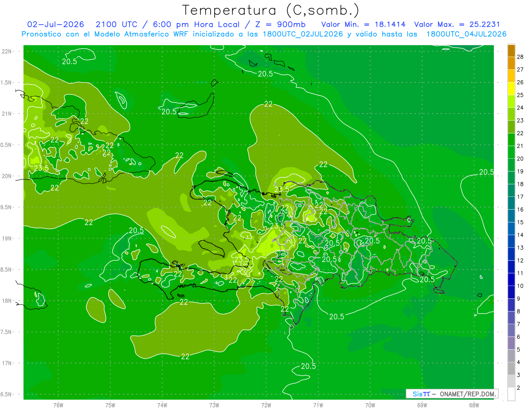Click "Valor Max. = 25.2231" text
This screenshot has height=411, width=532.
pos(457,24)
